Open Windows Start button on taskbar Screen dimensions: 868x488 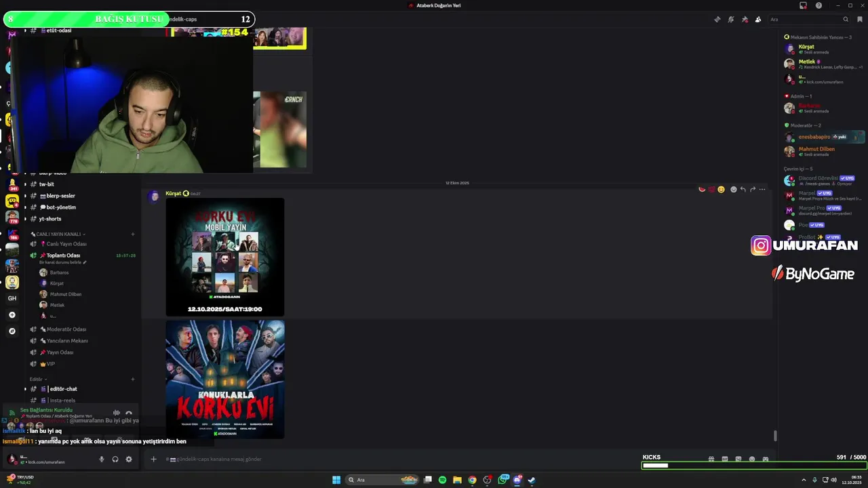(336, 480)
